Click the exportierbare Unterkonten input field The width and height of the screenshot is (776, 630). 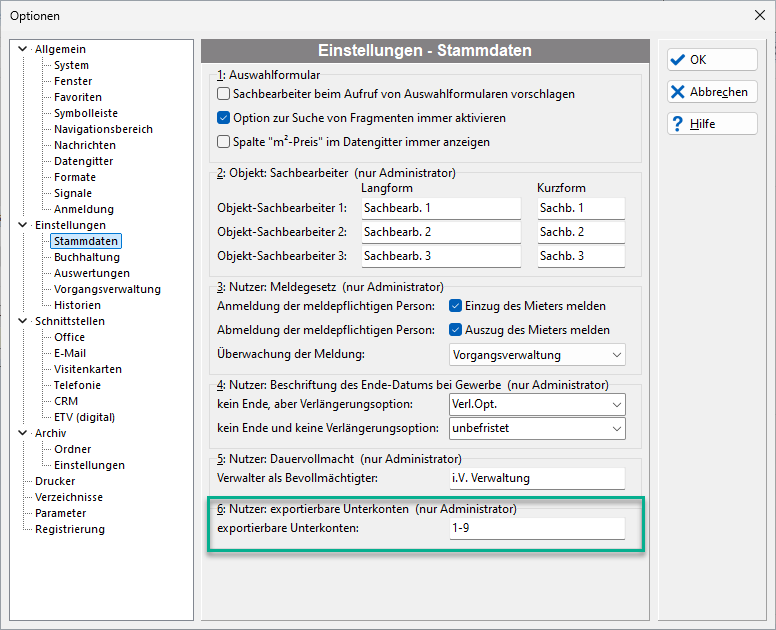[537, 529]
